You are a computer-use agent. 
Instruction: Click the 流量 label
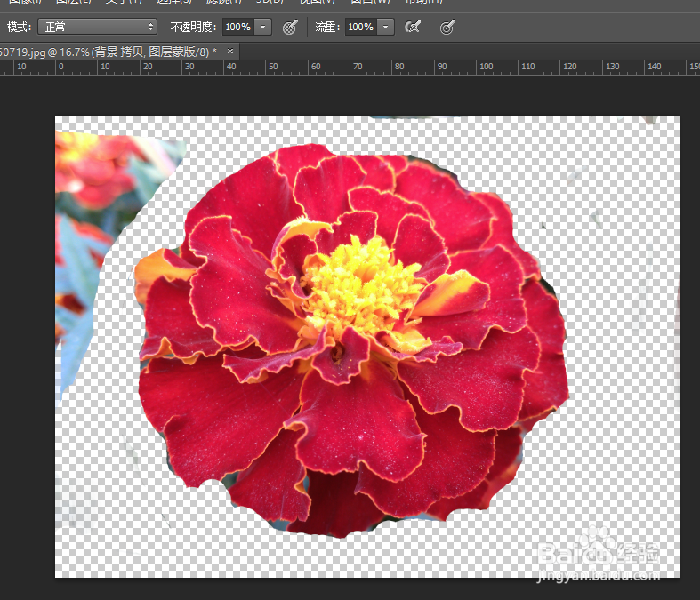327,27
